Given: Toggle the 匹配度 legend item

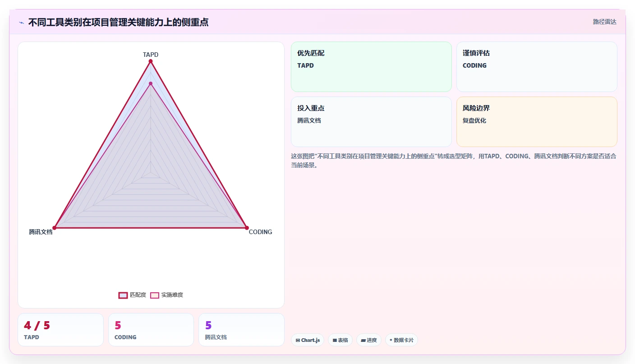Looking at the screenshot, I should (132, 295).
